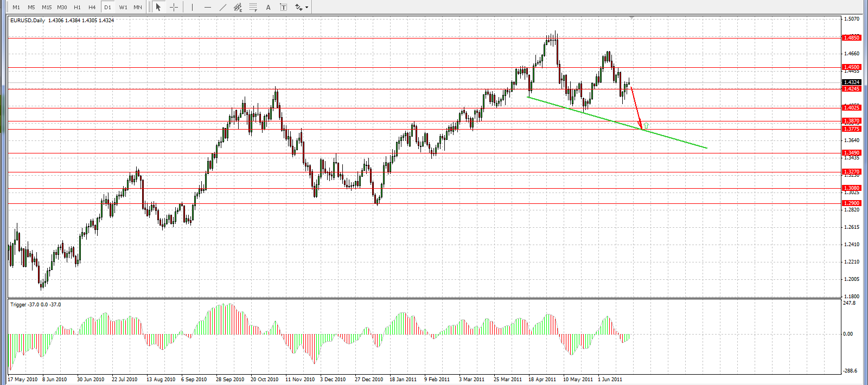Select the Fibonacci retracement tool
The width and height of the screenshot is (868, 385).
253,7
